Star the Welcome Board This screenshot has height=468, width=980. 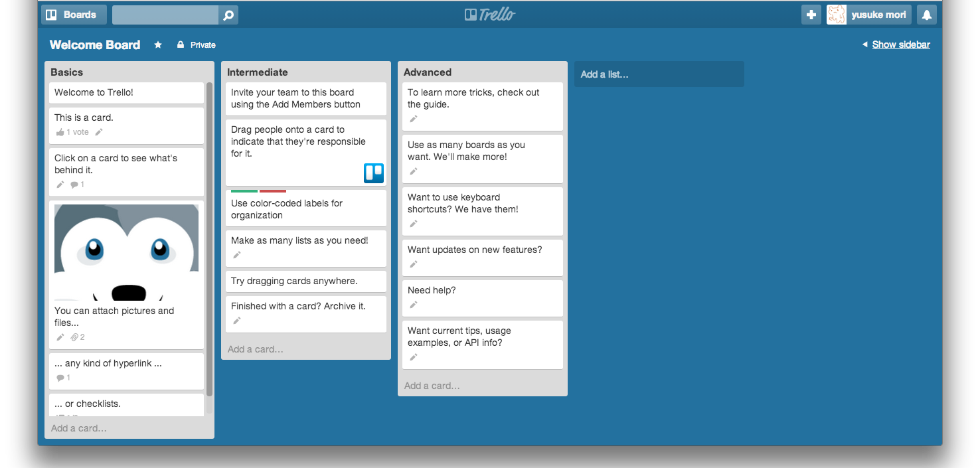158,45
